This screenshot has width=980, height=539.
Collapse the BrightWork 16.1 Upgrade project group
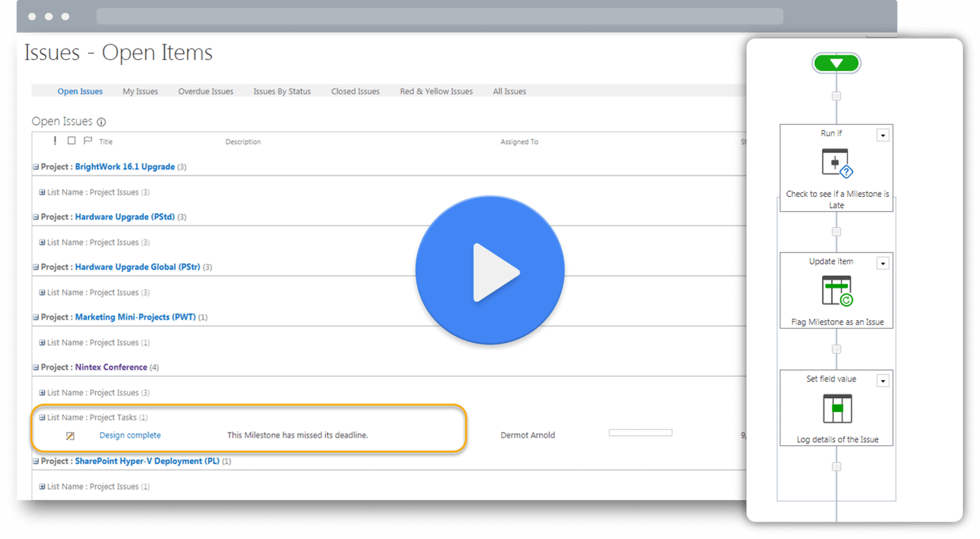click(x=36, y=167)
